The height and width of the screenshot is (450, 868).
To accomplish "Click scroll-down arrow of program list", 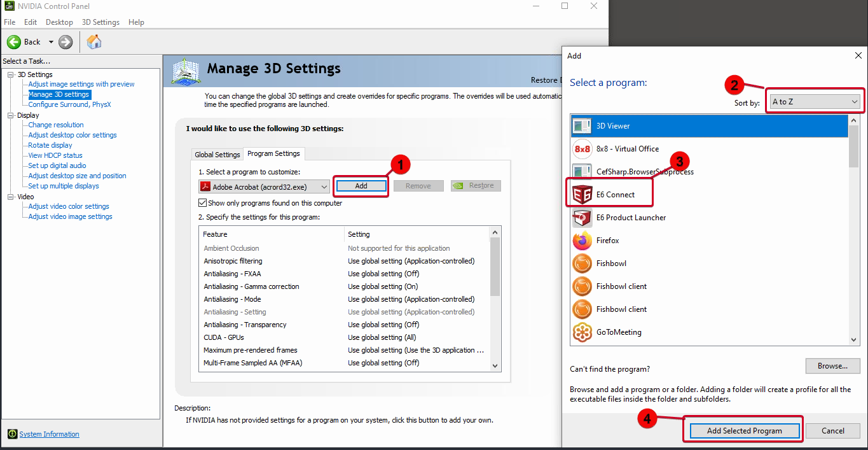I will [x=854, y=340].
